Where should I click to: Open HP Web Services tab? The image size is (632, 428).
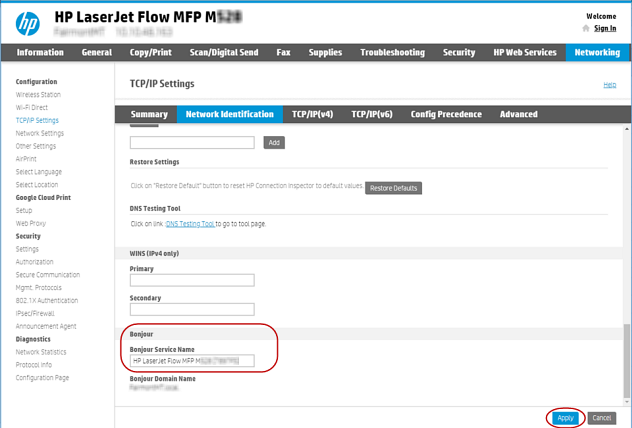[525, 52]
